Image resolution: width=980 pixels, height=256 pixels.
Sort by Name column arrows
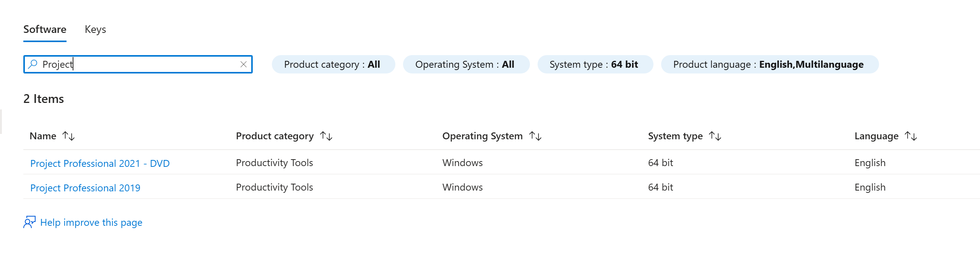point(69,136)
